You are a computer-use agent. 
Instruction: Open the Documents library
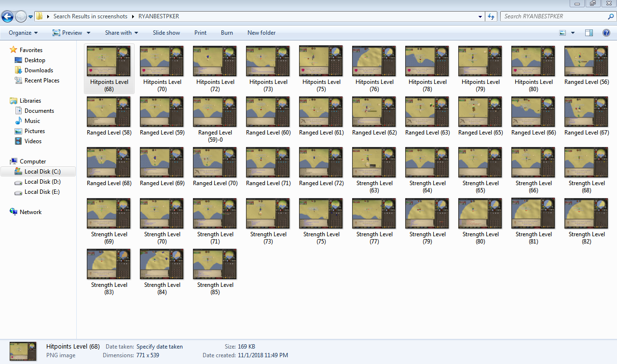[x=39, y=111]
